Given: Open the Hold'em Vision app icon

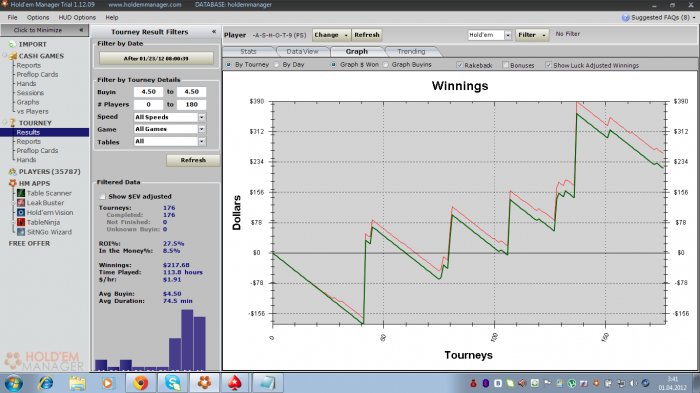Looking at the screenshot, I should coord(21,213).
